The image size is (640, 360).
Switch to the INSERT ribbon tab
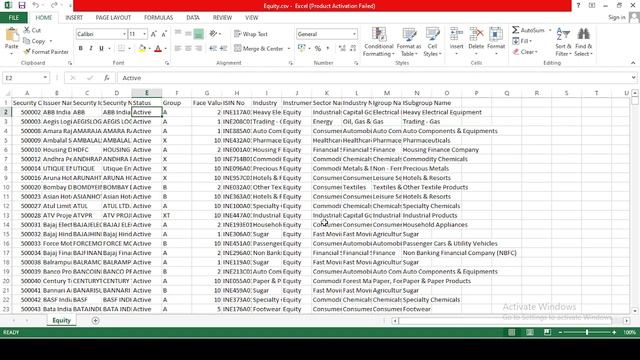(74, 18)
